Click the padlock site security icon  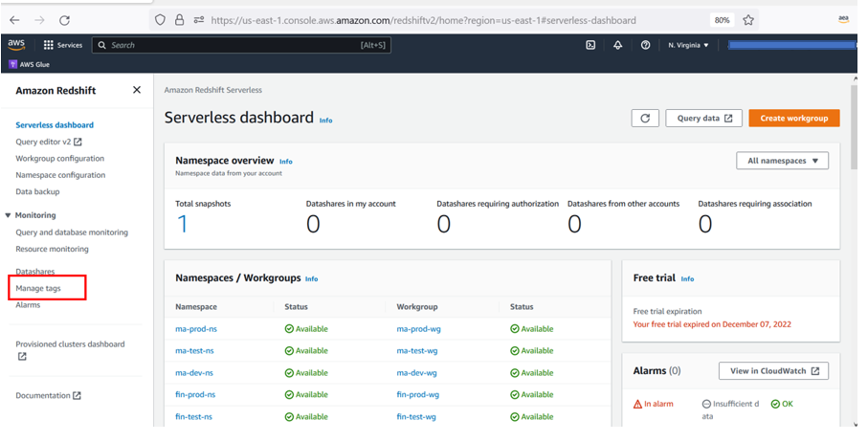pyautogui.click(x=179, y=20)
